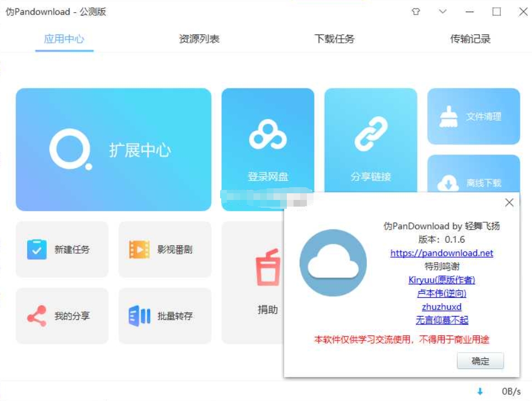Confirm the about dialog with 确定
The image size is (532, 401).
pyautogui.click(x=480, y=361)
